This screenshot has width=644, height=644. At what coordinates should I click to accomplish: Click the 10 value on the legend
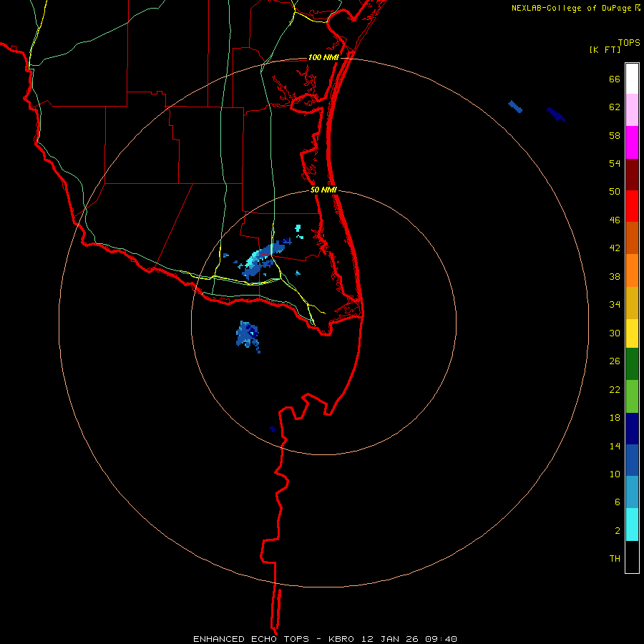pos(615,474)
